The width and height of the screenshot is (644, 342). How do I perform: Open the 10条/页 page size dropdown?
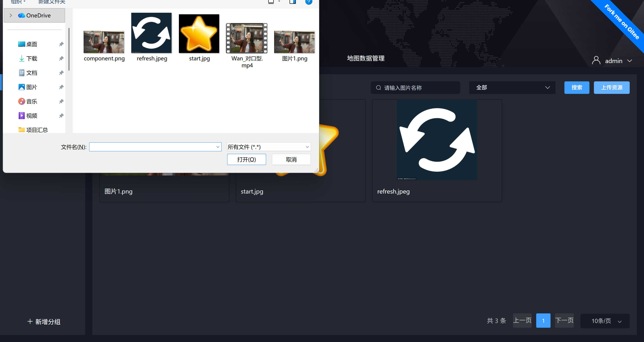pyautogui.click(x=605, y=321)
